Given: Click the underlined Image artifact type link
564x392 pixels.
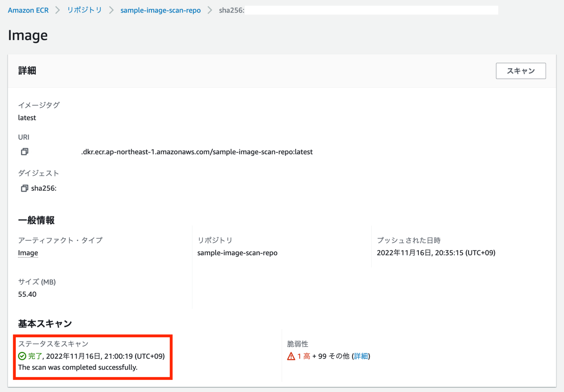Looking at the screenshot, I should point(28,253).
